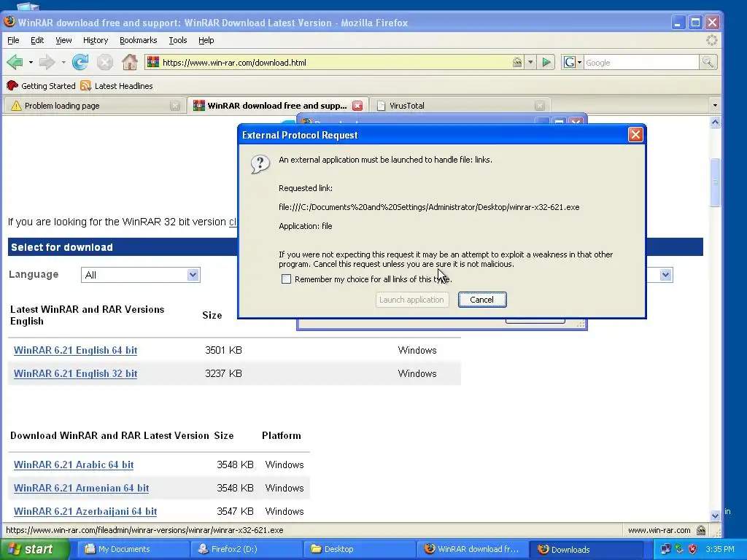Click the network connection tray icon
747x560 pixels.
(x=665, y=549)
